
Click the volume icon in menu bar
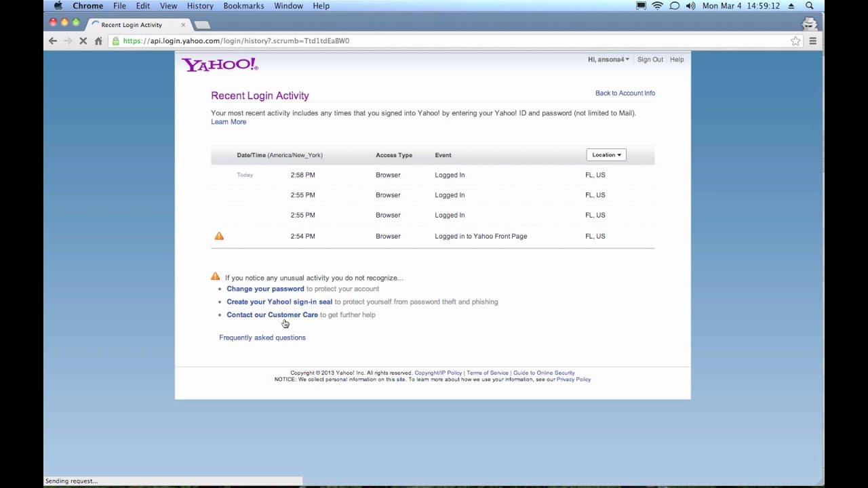[x=690, y=6]
